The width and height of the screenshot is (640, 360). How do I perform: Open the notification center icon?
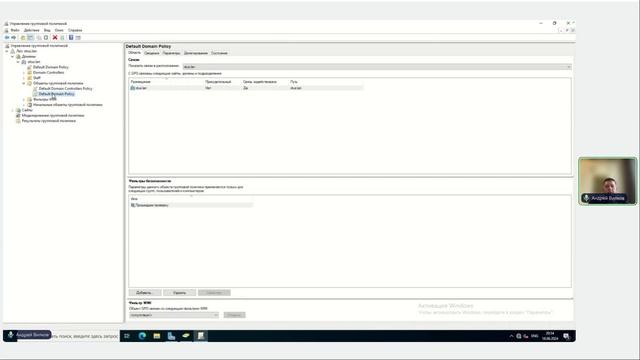(567, 336)
